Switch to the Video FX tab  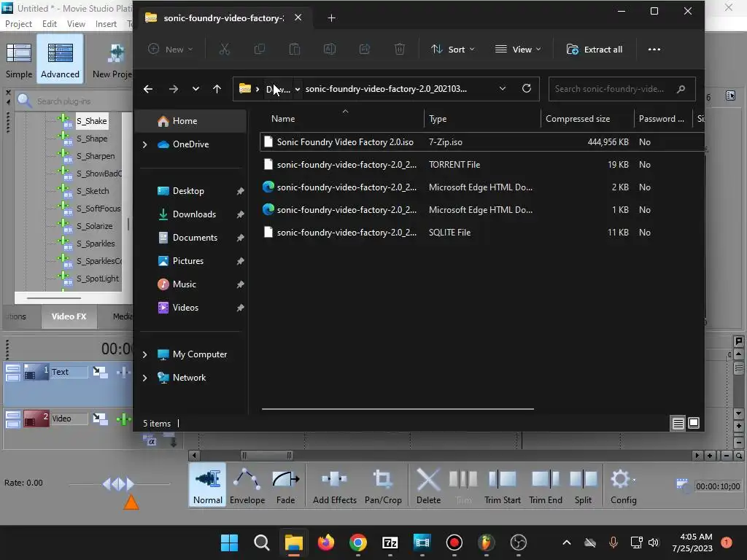pyautogui.click(x=69, y=316)
